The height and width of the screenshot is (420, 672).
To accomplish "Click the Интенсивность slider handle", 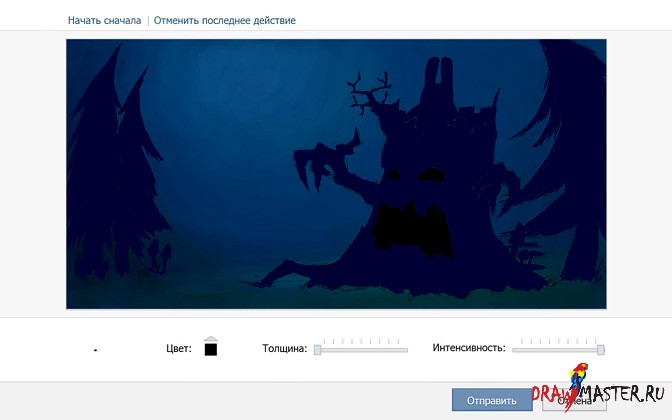I will [601, 350].
